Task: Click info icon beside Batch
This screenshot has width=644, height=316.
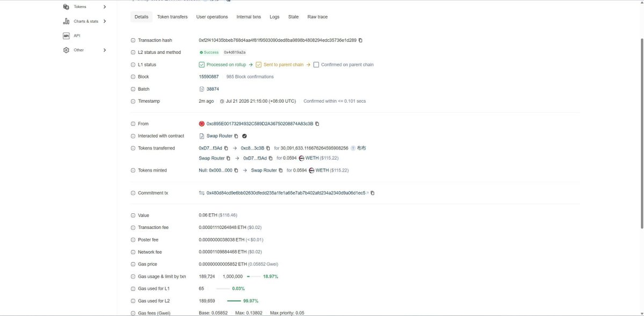Action: click(133, 89)
